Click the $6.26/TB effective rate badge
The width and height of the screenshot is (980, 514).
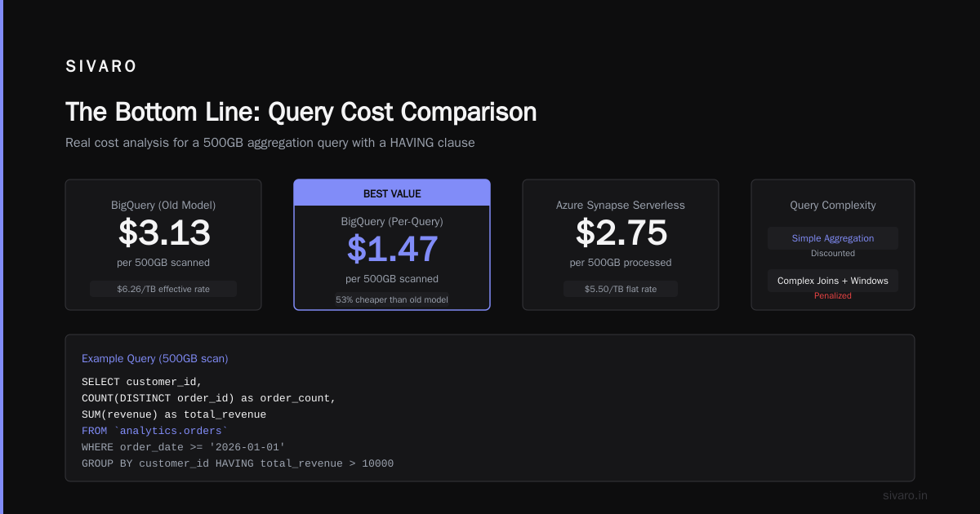(x=163, y=289)
